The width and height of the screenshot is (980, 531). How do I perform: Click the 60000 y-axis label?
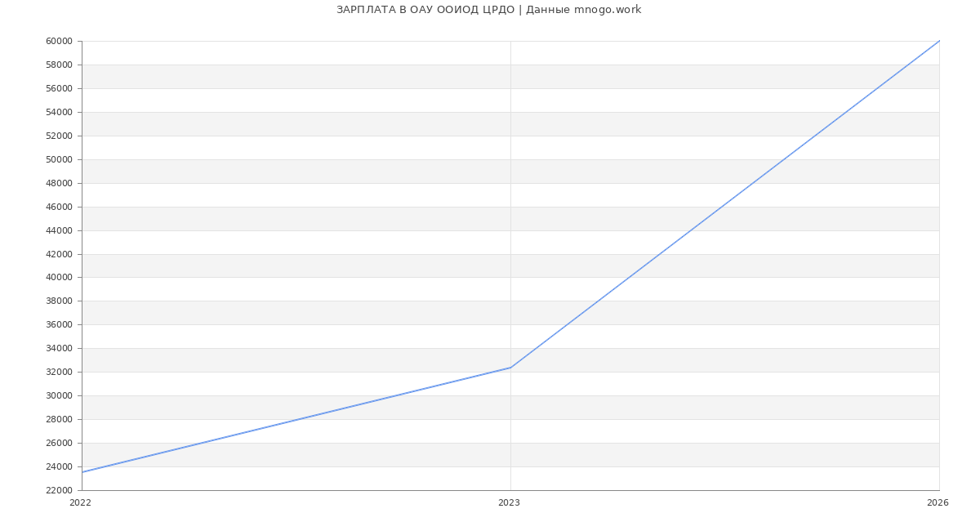click(60, 42)
